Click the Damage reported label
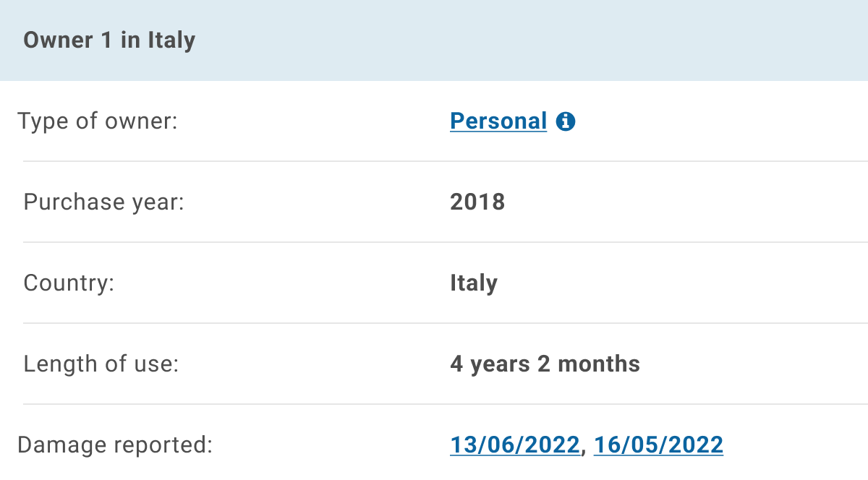This screenshot has height=480, width=868. (x=115, y=445)
